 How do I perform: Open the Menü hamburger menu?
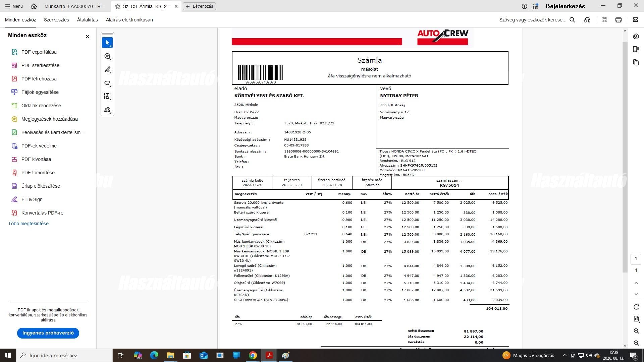coord(14,6)
